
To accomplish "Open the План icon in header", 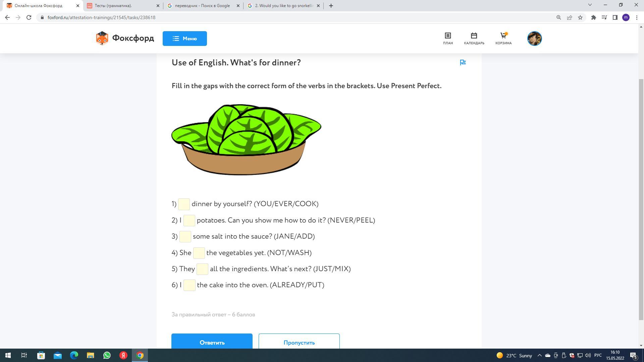I will pyautogui.click(x=448, y=39).
